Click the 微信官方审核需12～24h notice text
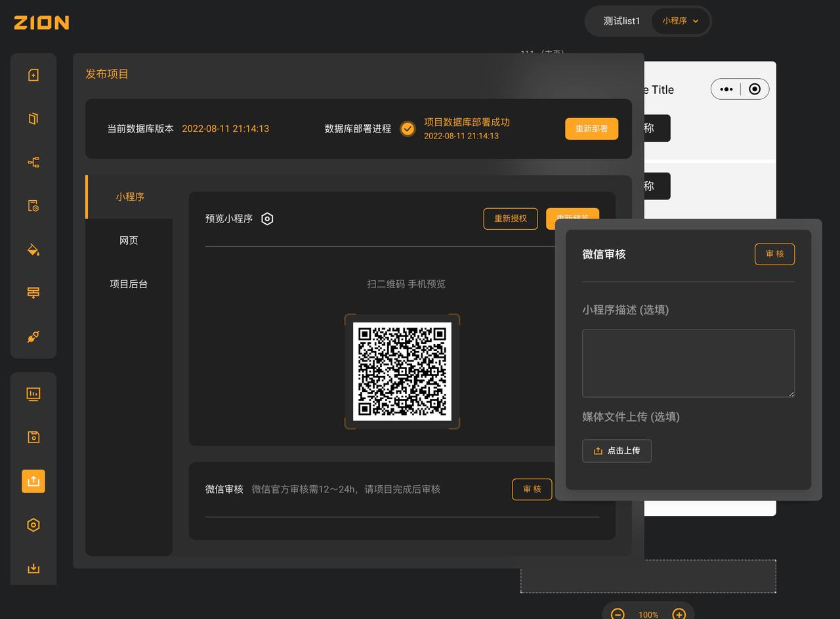840x619 pixels. pyautogui.click(x=346, y=489)
